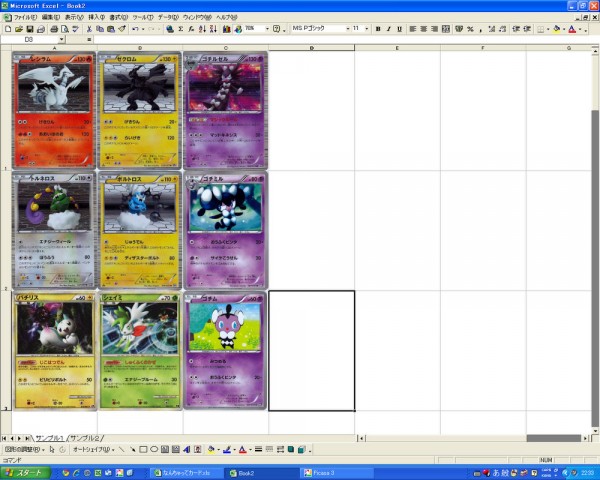
Task: Open the 挿入 (Insert) menu
Action: click(x=96, y=18)
